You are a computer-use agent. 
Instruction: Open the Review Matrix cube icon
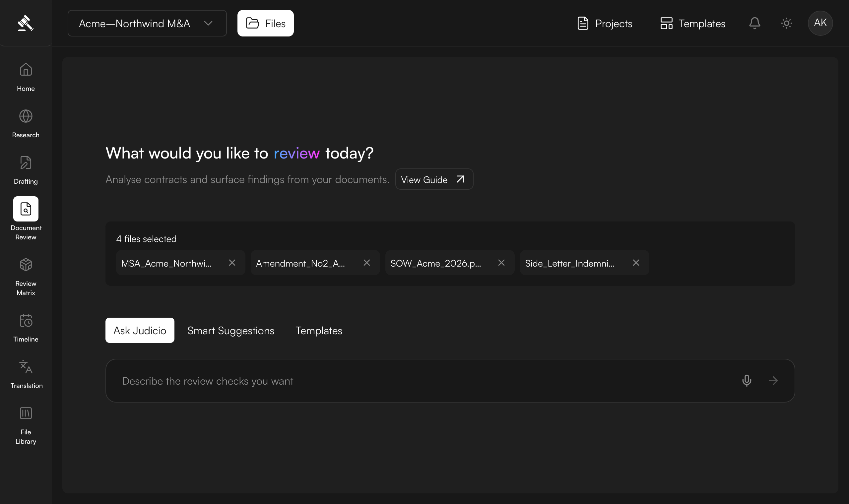(26, 265)
